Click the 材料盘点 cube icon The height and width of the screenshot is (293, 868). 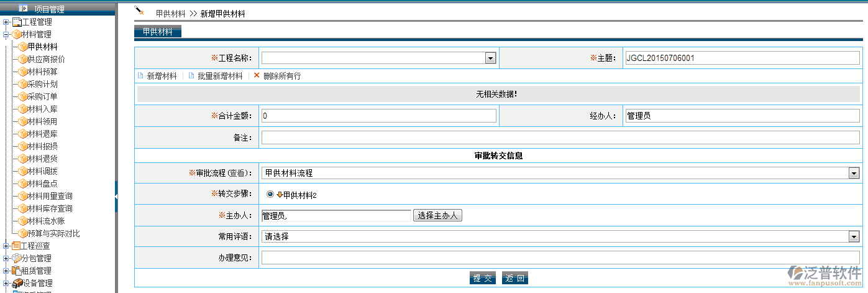tap(23, 184)
